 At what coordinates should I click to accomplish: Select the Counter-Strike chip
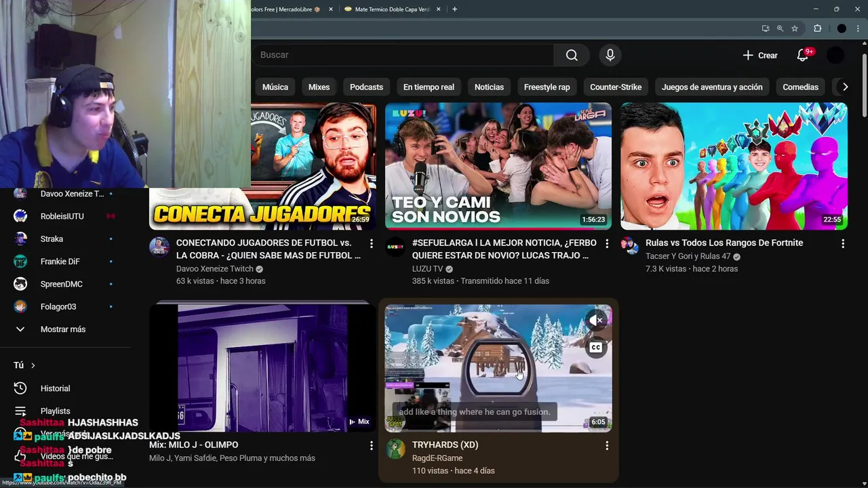(616, 87)
